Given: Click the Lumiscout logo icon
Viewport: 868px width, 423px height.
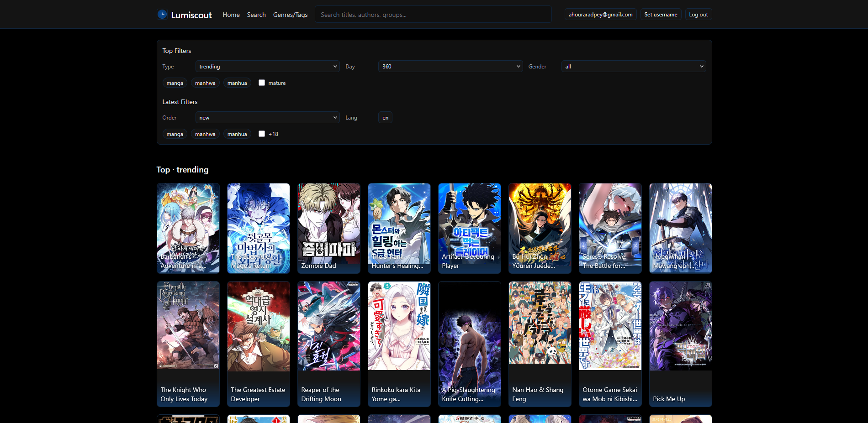Looking at the screenshot, I should click(x=162, y=14).
